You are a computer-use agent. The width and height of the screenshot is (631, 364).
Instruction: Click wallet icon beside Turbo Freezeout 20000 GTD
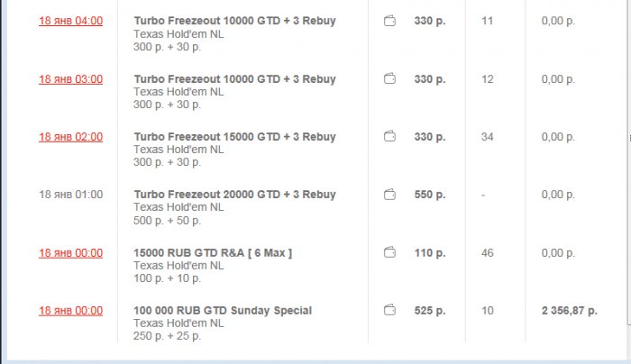[389, 195]
